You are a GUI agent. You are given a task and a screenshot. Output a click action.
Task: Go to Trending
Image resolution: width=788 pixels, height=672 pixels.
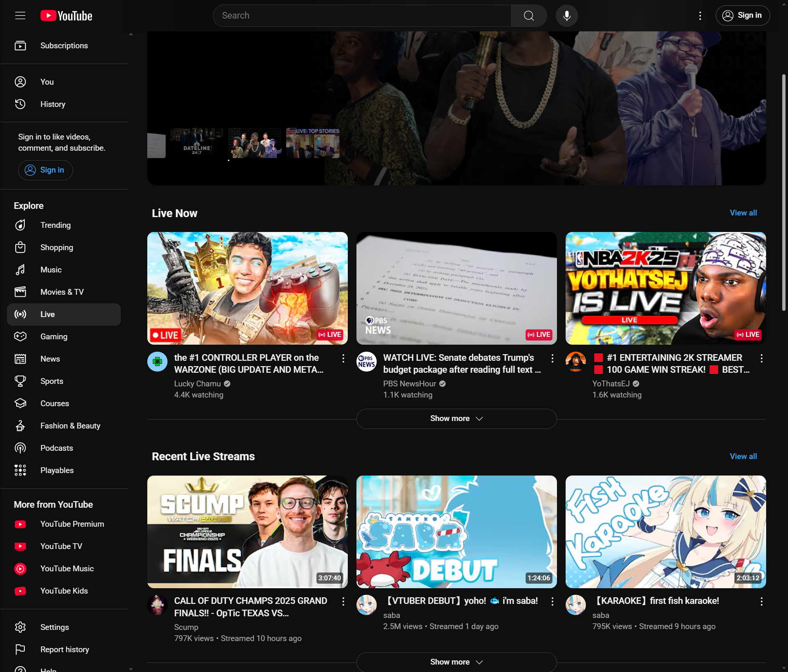(x=64, y=225)
